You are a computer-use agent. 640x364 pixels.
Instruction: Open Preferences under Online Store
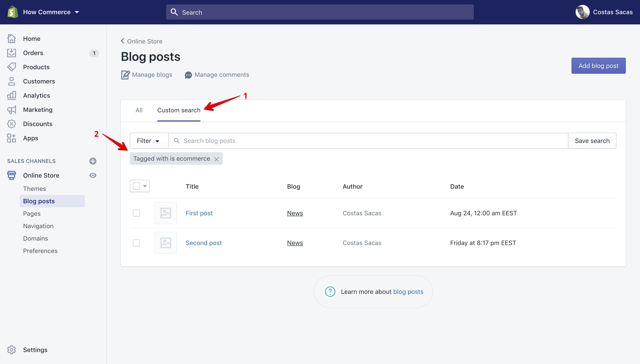coord(40,251)
